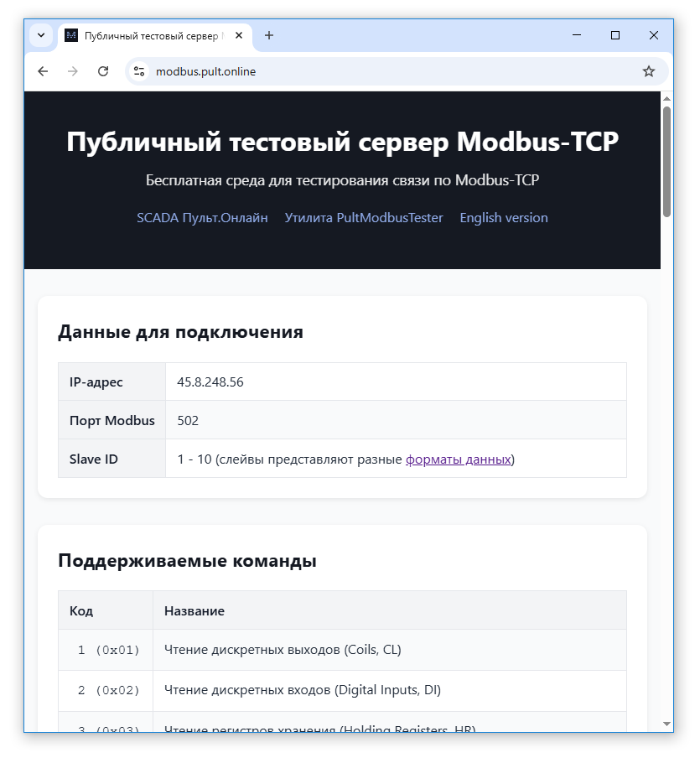Click the Modbus favicon on the browser tab
The image size is (700, 763).
tap(70, 35)
